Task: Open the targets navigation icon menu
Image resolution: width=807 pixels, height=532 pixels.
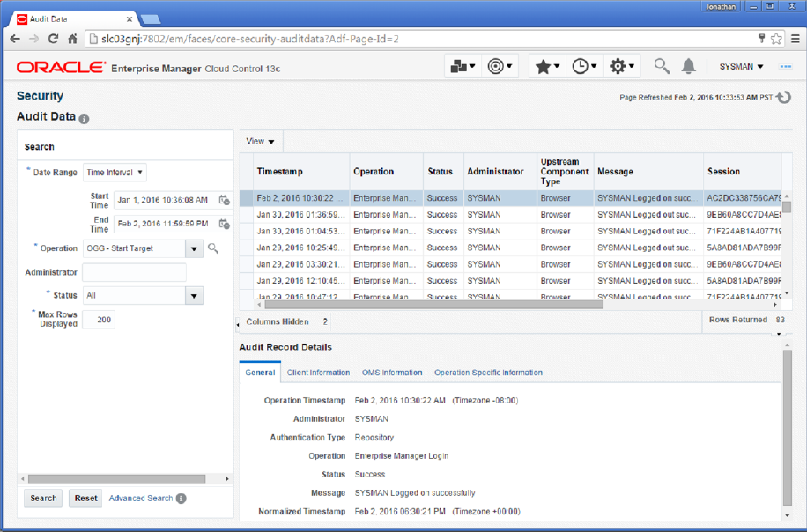Action: coord(461,65)
